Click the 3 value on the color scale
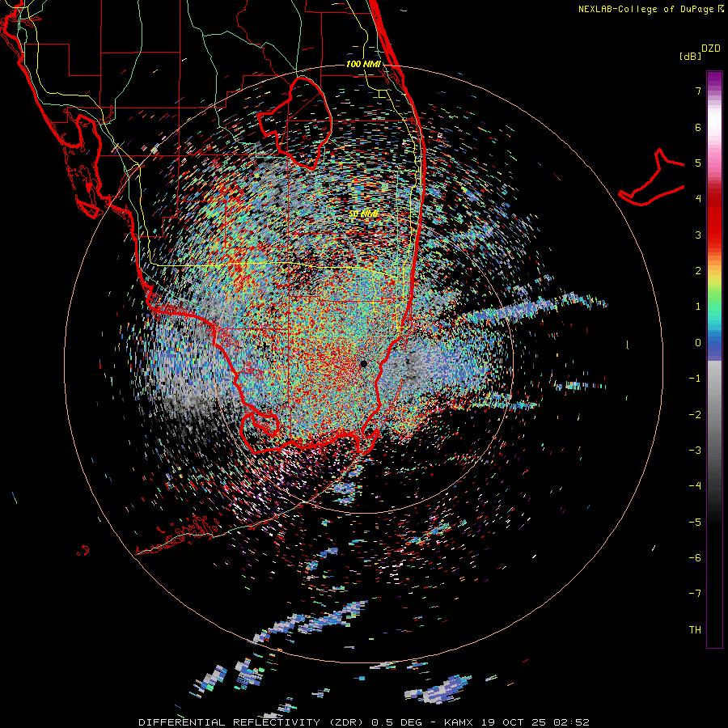The image size is (728, 728). pos(698,235)
